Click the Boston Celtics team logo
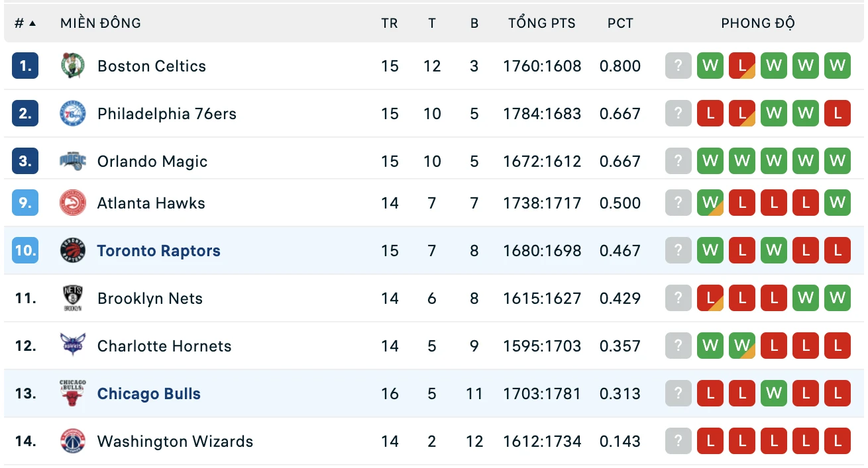The image size is (868, 468). (x=72, y=66)
